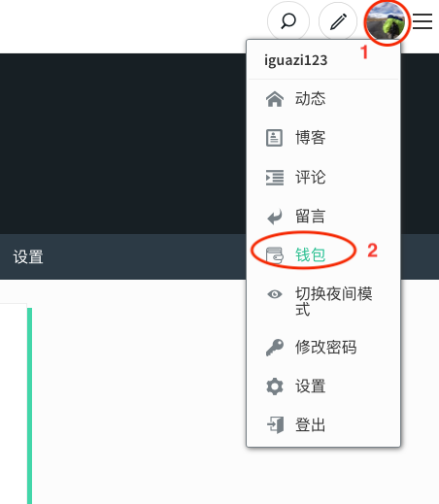
Task: Select the 钱包 menu entry
Action: (310, 254)
